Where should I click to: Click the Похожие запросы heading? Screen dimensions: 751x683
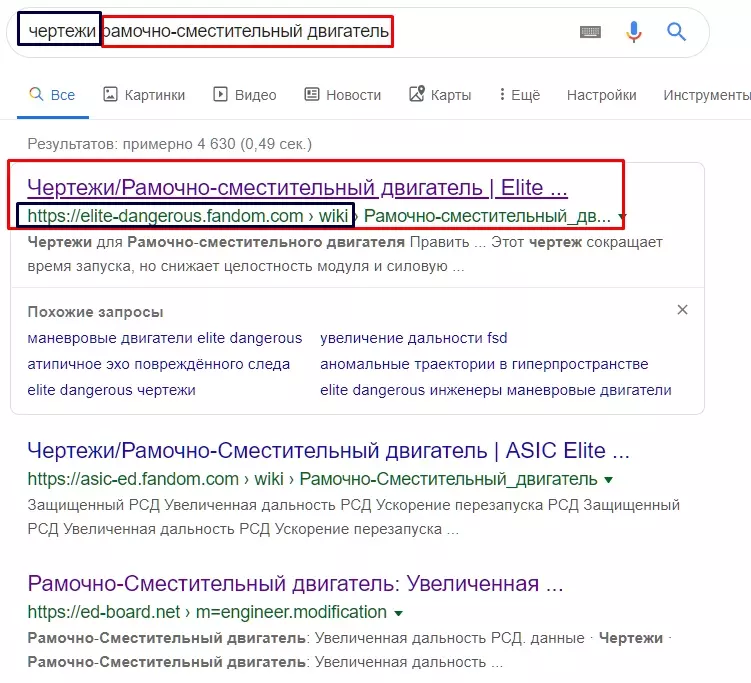[95, 312]
